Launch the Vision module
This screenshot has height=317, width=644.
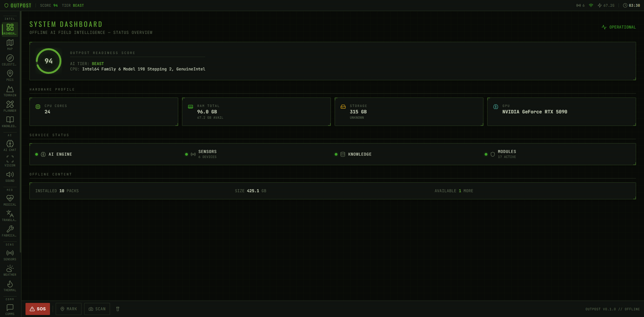tap(10, 161)
